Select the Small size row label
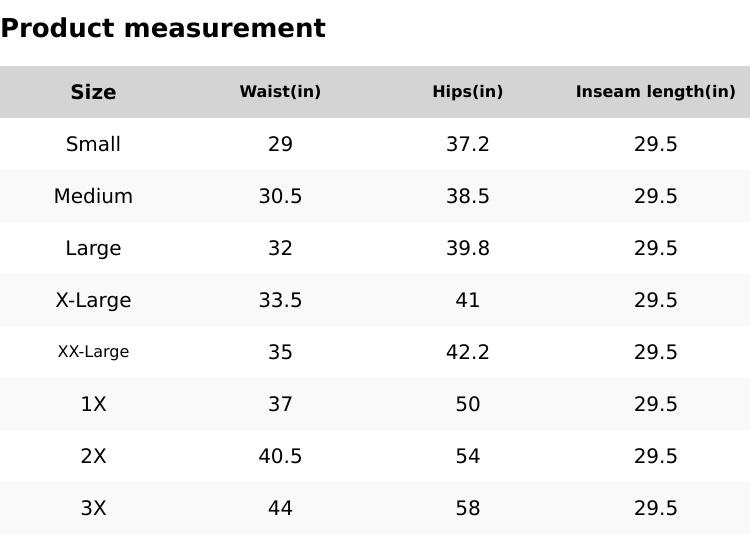750x534 pixels. 93,144
